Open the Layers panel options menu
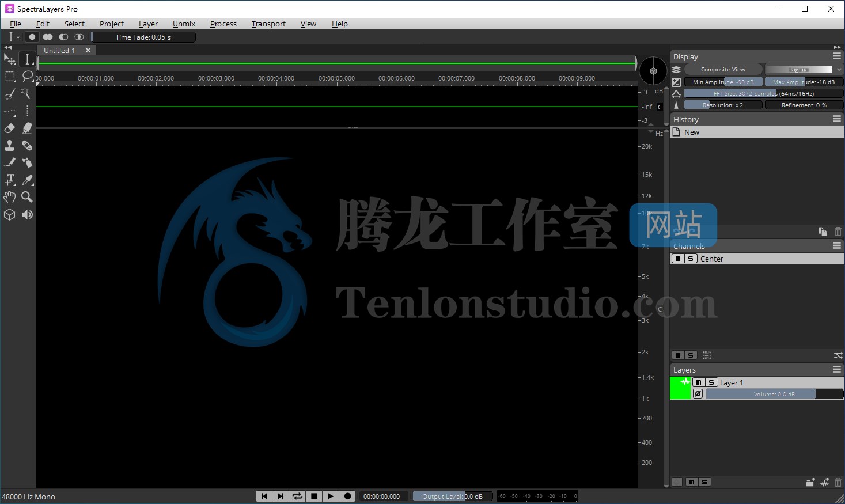The width and height of the screenshot is (845, 504). coord(837,369)
